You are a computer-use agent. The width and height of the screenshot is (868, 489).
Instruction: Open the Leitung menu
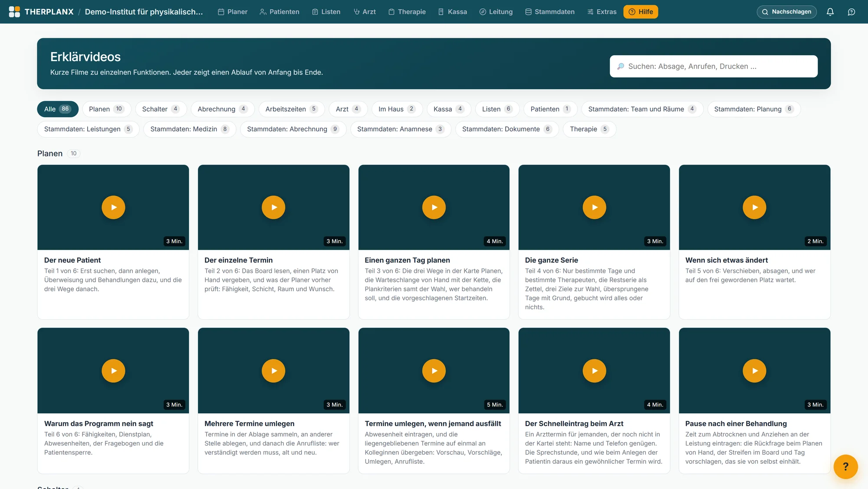(496, 12)
